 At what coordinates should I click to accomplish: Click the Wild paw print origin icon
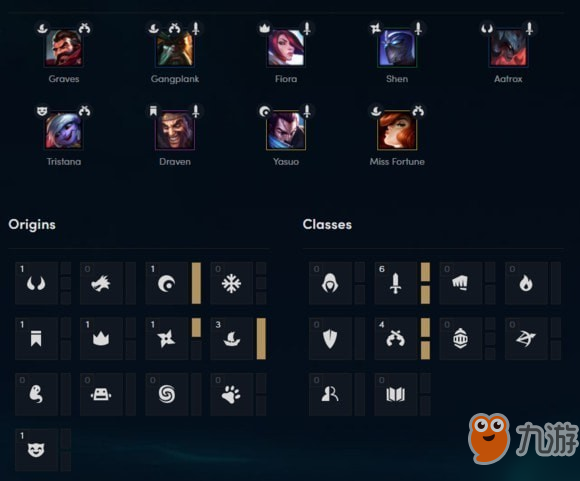tap(232, 394)
